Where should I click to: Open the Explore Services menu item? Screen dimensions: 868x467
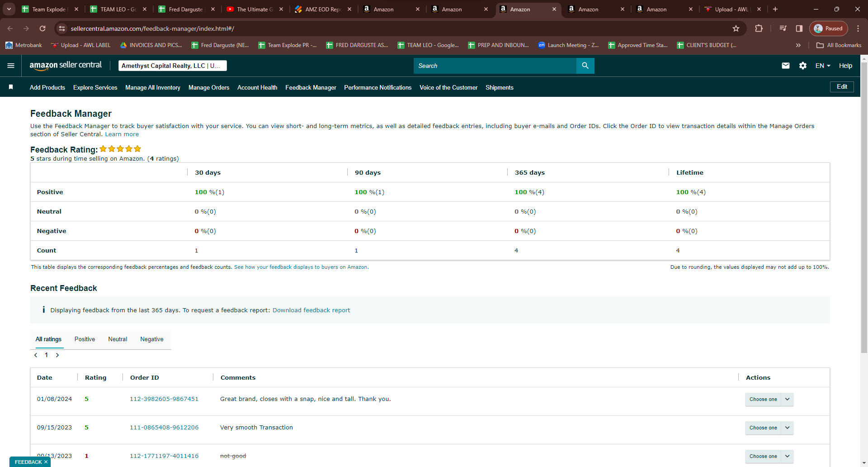[95, 87]
